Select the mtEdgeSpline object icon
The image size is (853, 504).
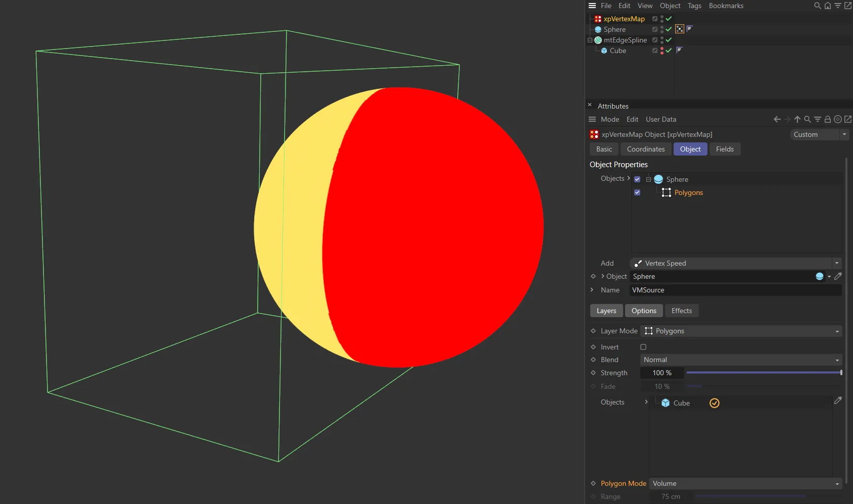pos(598,40)
